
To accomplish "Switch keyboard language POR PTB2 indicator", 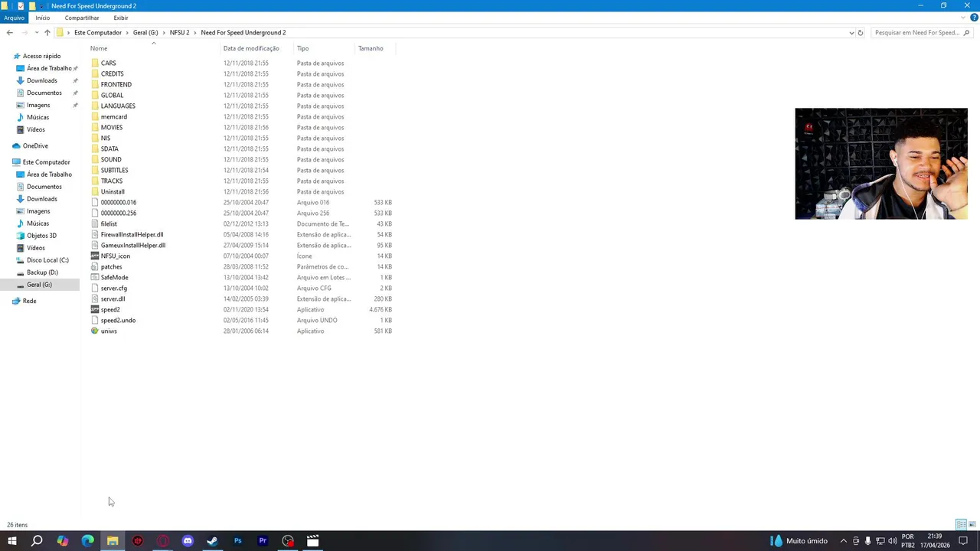I will tap(908, 541).
